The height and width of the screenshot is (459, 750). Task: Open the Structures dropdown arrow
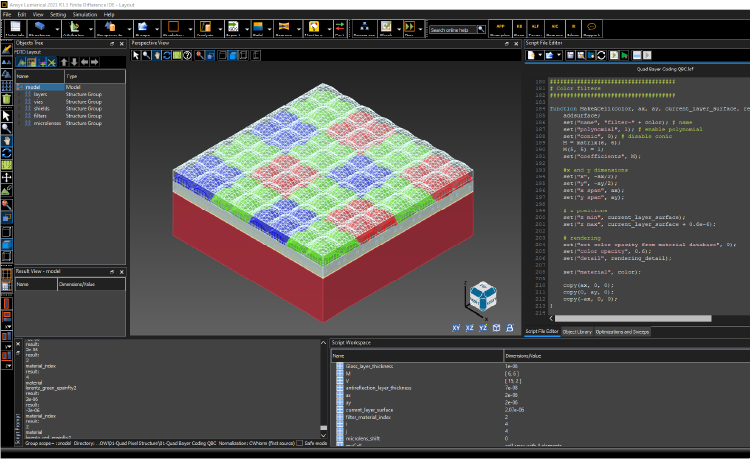pyautogui.click(x=57, y=30)
